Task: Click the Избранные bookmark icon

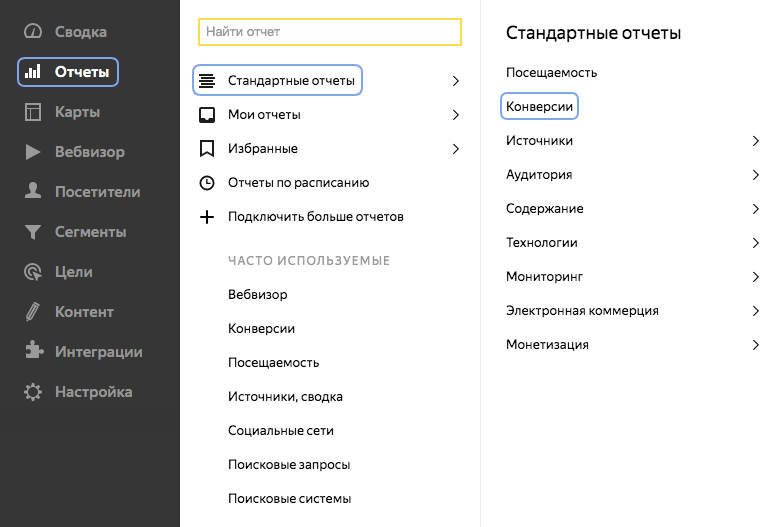Action: pyautogui.click(x=207, y=149)
